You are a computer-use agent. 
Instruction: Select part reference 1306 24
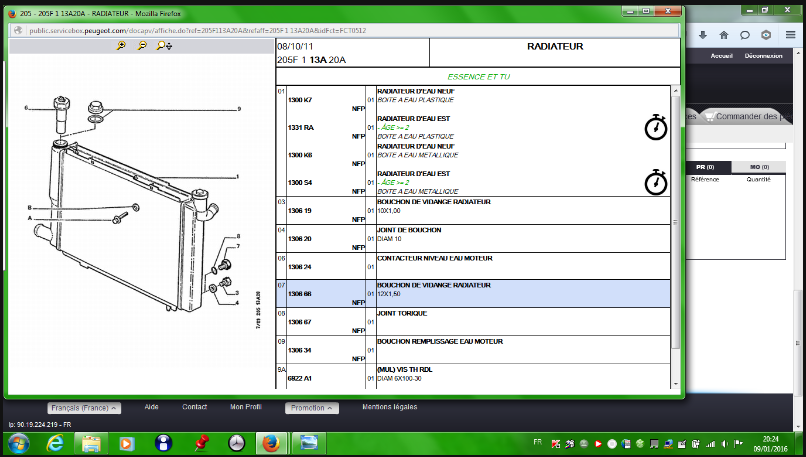pyautogui.click(x=300, y=267)
